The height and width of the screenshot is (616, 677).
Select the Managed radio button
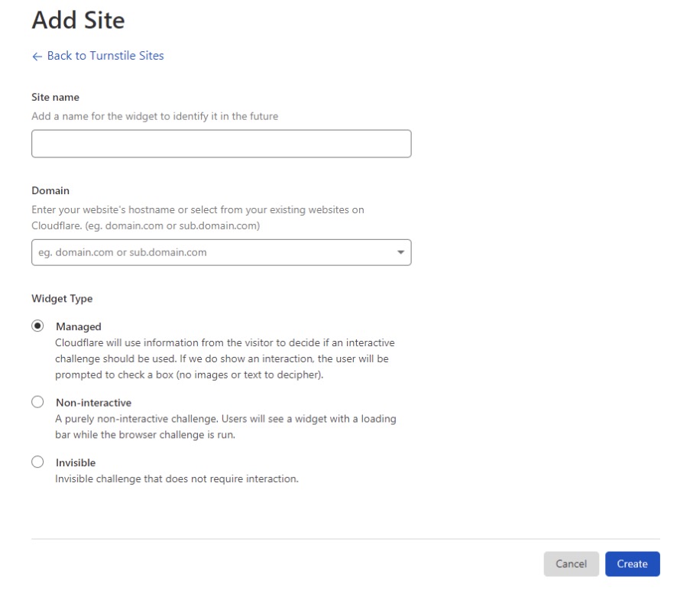[x=37, y=326]
